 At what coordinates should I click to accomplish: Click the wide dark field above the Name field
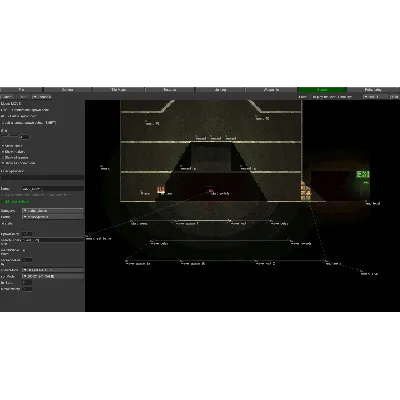42,178
